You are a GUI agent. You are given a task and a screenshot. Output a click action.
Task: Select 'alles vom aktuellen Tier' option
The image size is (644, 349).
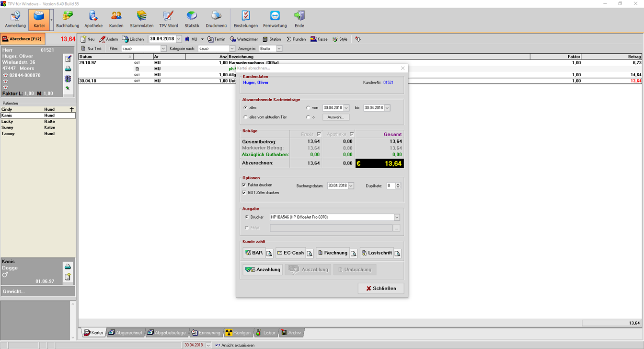[x=246, y=117]
